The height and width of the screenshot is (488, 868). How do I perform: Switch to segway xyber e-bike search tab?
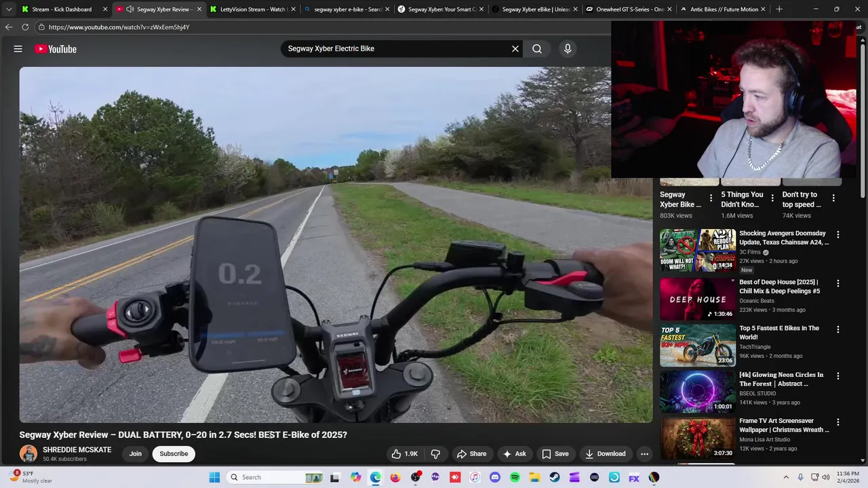tap(346, 9)
